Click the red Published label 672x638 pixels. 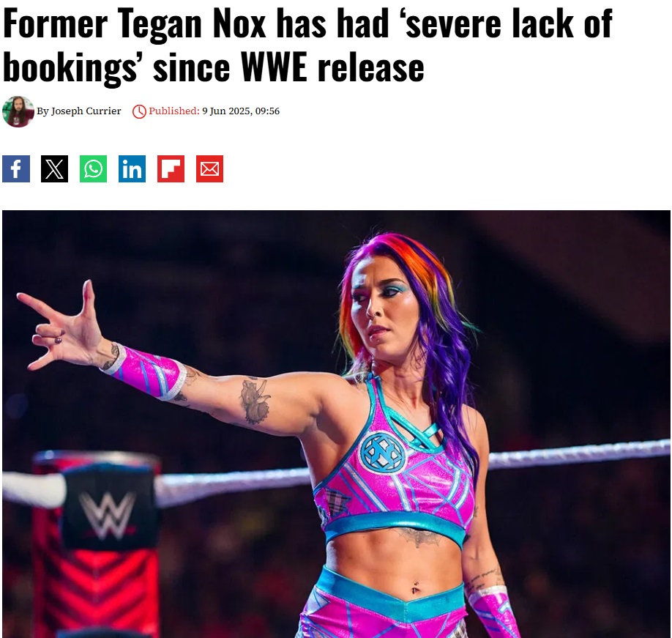[174, 111]
